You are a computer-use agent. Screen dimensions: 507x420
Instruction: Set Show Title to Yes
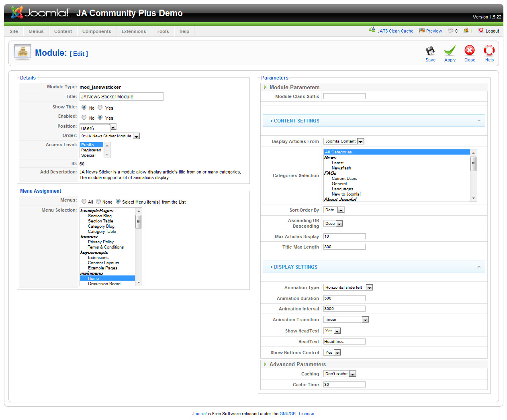(100, 107)
